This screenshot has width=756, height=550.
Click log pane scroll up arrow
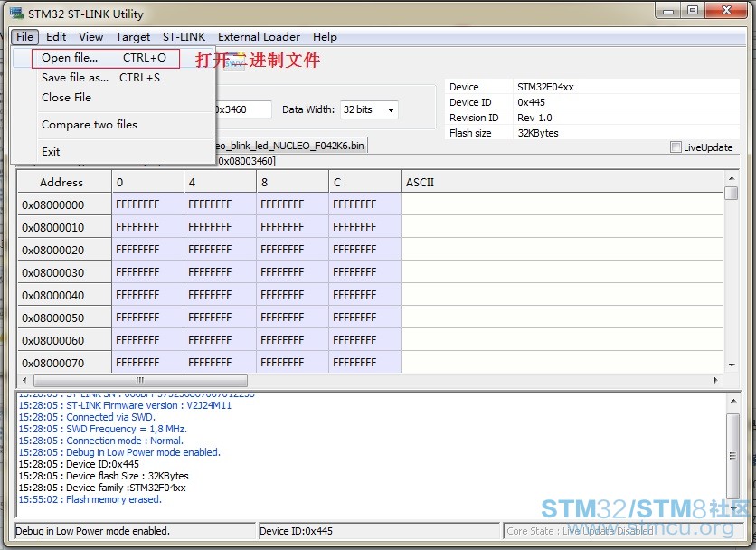(732, 401)
